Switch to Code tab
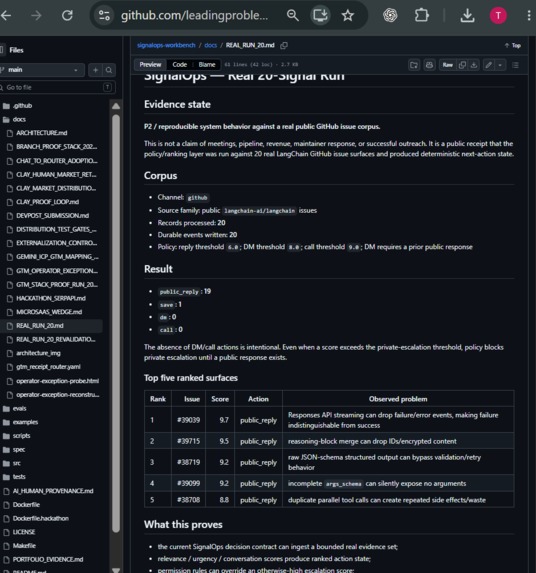 (x=179, y=65)
